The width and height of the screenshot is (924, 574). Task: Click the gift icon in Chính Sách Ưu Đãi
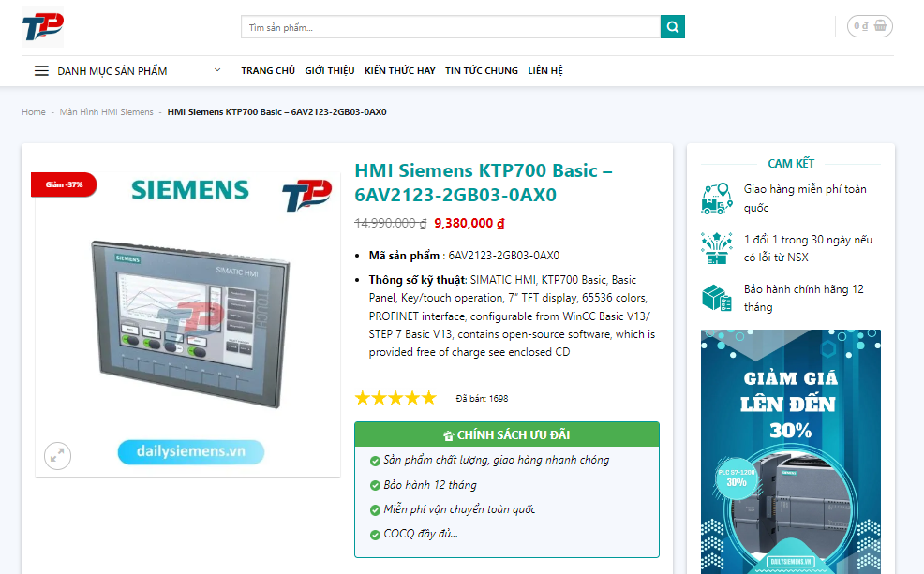[x=449, y=435]
